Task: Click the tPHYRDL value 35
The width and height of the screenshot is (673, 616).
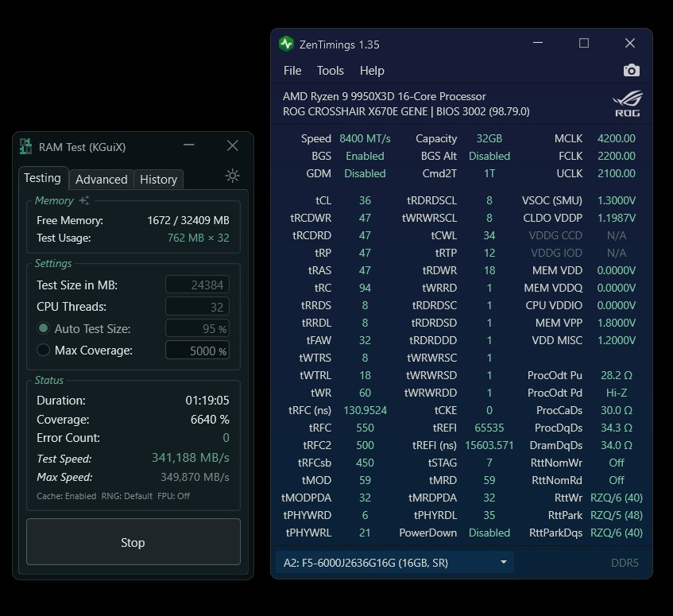Action: coord(489,515)
